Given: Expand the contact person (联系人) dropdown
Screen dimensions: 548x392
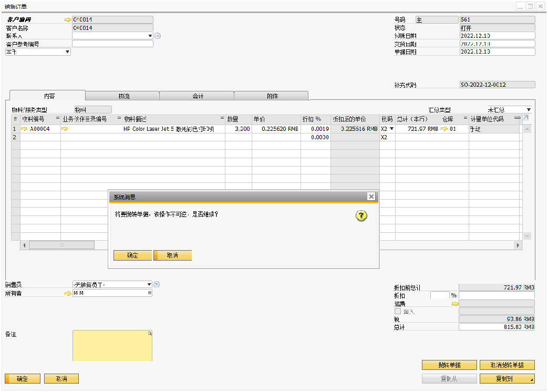Looking at the screenshot, I should click(150, 36).
